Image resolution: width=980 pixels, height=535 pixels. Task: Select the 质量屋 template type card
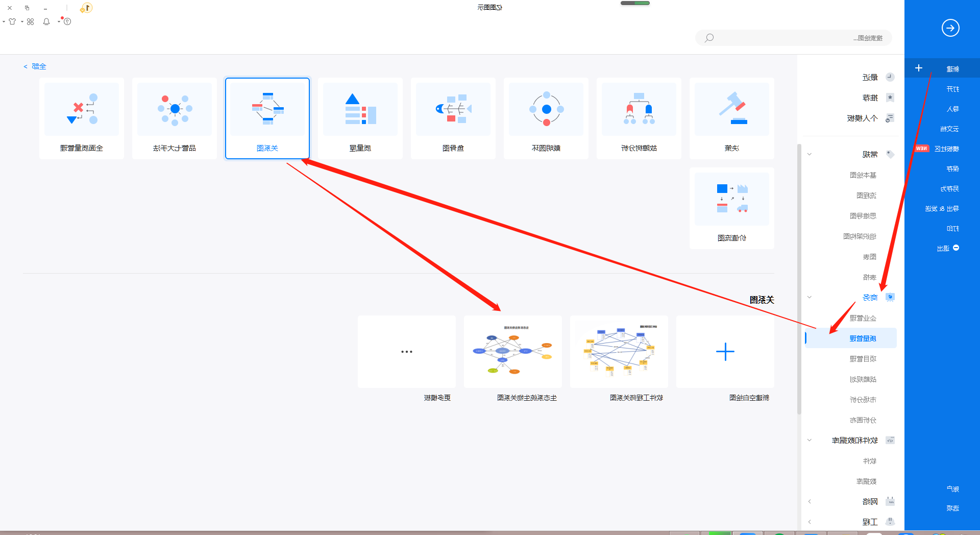pyautogui.click(x=360, y=118)
